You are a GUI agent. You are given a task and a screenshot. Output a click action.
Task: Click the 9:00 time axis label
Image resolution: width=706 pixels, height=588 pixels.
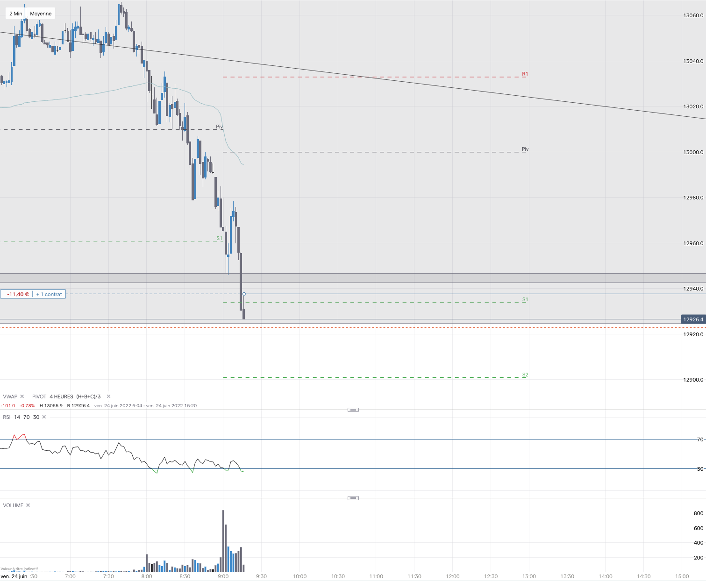(223, 576)
